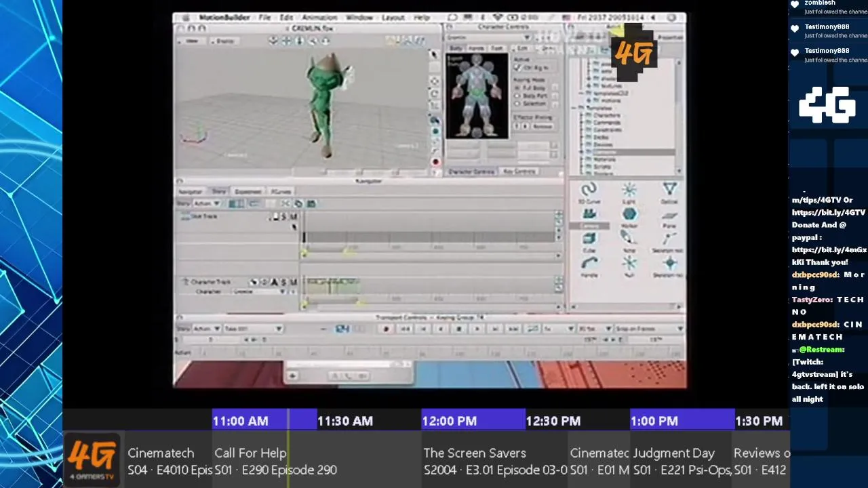The height and width of the screenshot is (488, 868).
Task: Click the Camera element icon
Action: click(x=589, y=215)
